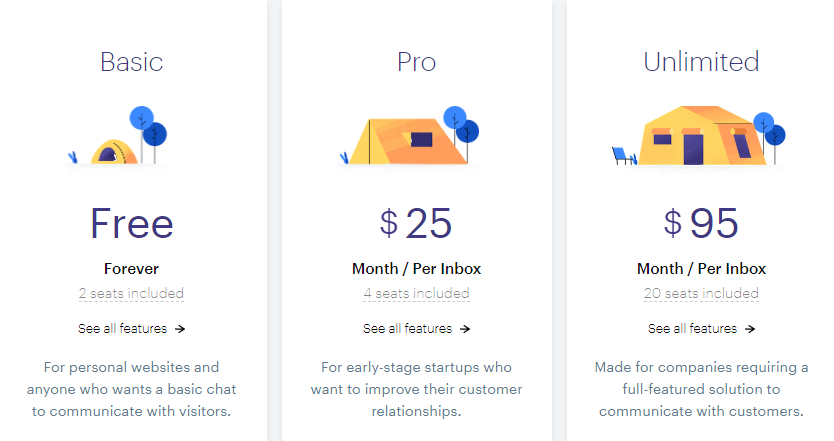Click the dotted-underlined '4 seats included' text

[x=416, y=294]
